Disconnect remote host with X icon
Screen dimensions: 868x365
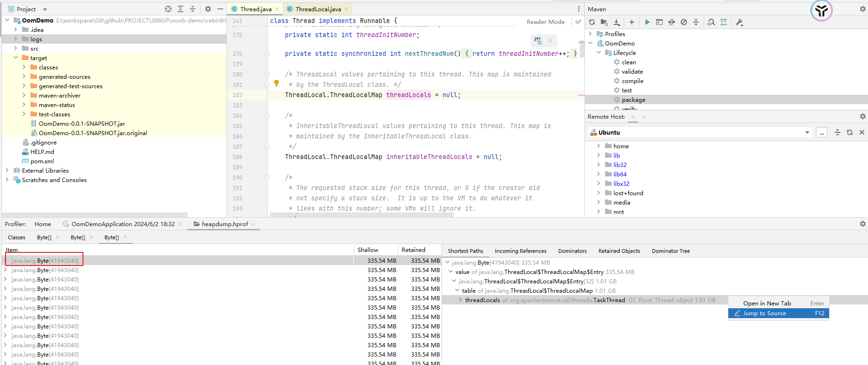pos(862,132)
